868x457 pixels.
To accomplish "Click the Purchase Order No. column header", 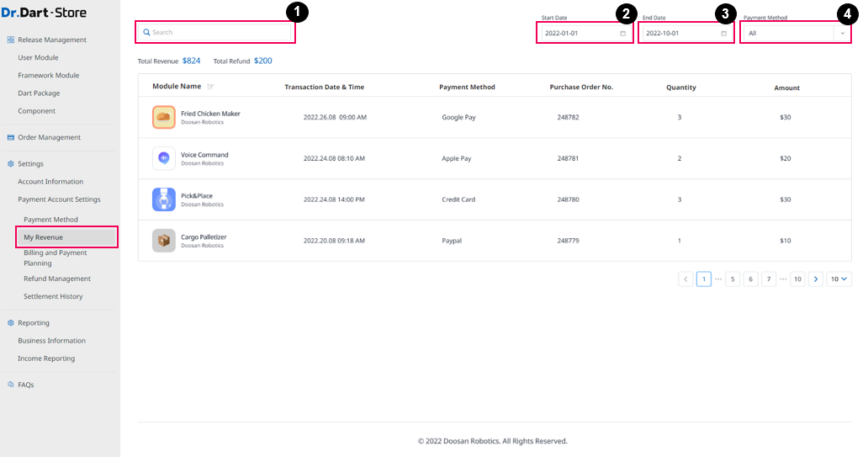I will [x=581, y=87].
